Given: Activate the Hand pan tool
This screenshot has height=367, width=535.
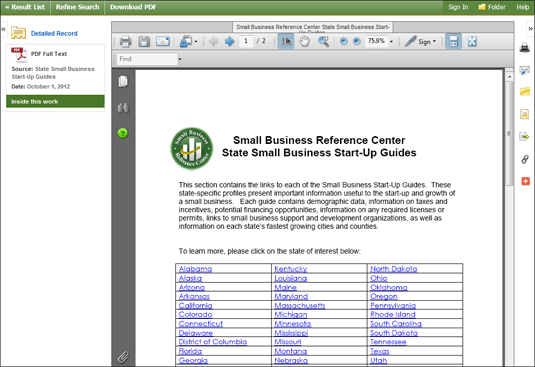Looking at the screenshot, I should point(304,41).
